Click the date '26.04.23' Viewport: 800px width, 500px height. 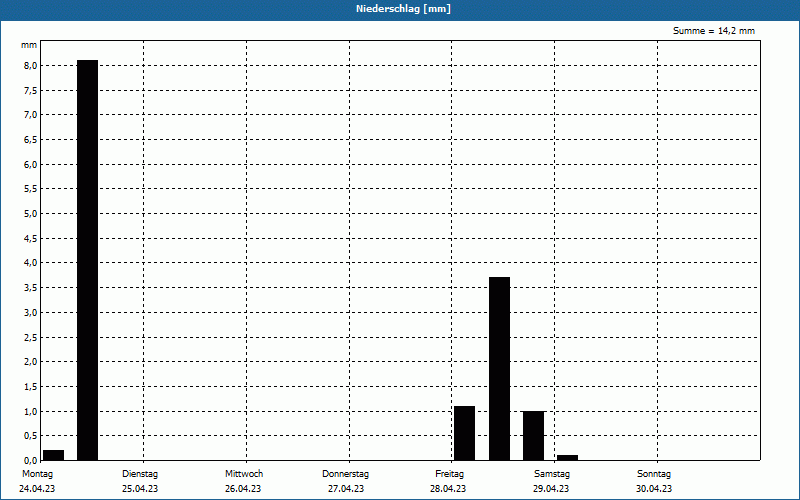click(243, 489)
